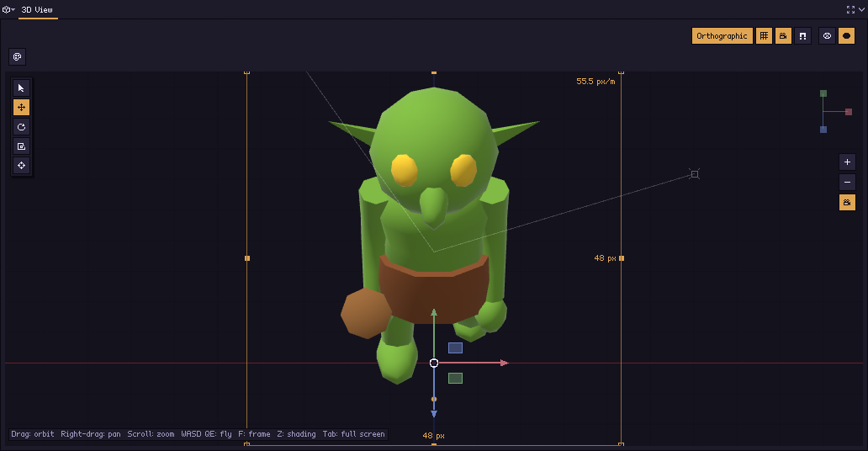Click the 'Right-drag: pan' hint text
This screenshot has width=868, height=451.
[x=91, y=434]
